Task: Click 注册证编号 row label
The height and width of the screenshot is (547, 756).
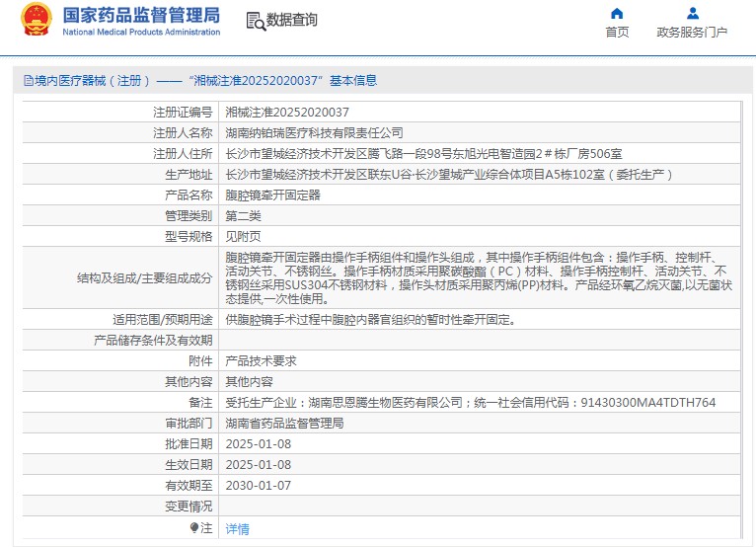Action: coord(183,113)
